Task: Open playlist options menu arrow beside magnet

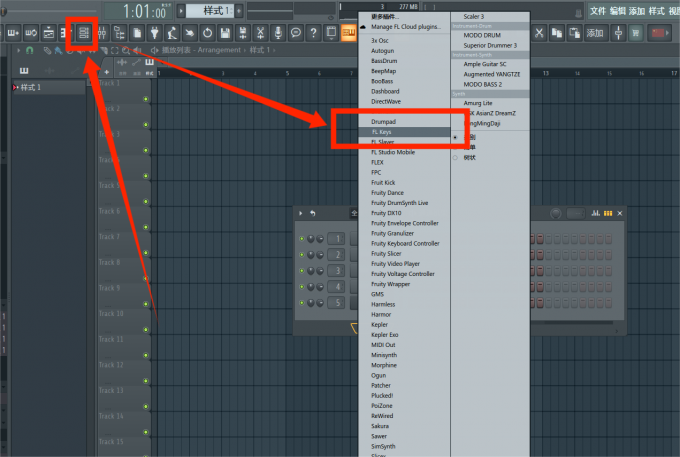Action: point(19,50)
